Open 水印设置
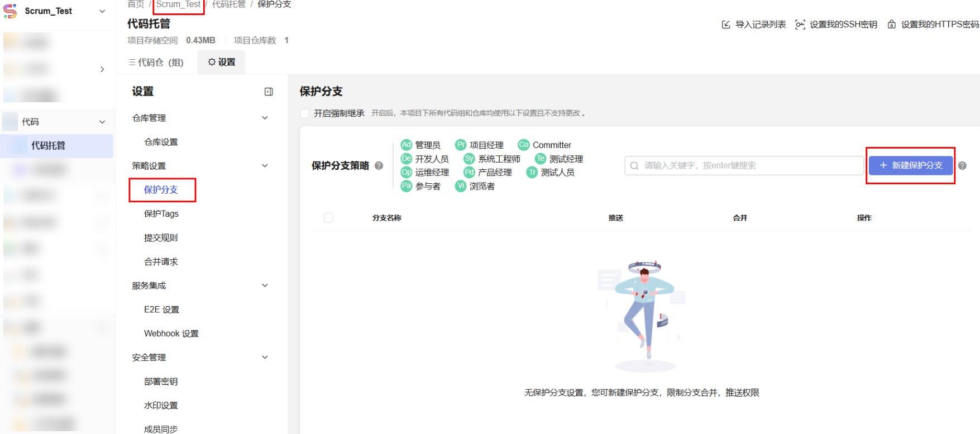 [161, 406]
